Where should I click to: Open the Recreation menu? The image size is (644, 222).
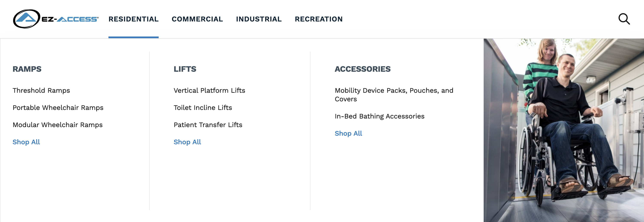pyautogui.click(x=319, y=19)
